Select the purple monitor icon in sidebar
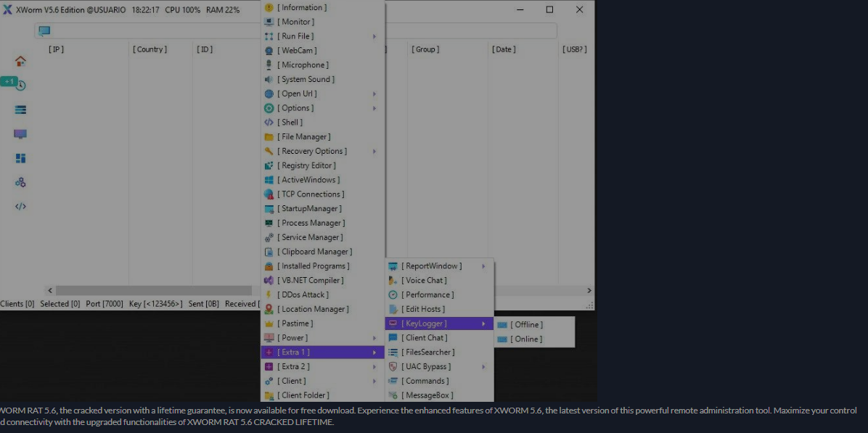The width and height of the screenshot is (868, 433). point(20,134)
